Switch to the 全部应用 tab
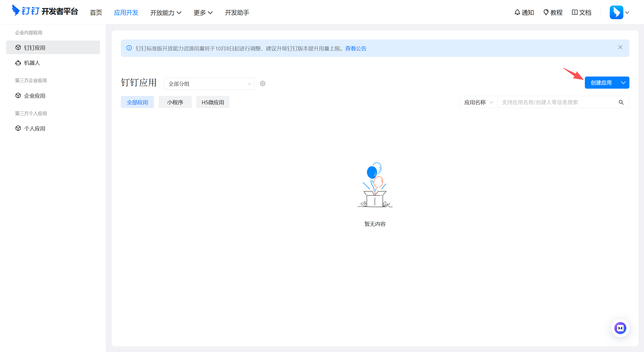The width and height of the screenshot is (644, 352). point(137,102)
